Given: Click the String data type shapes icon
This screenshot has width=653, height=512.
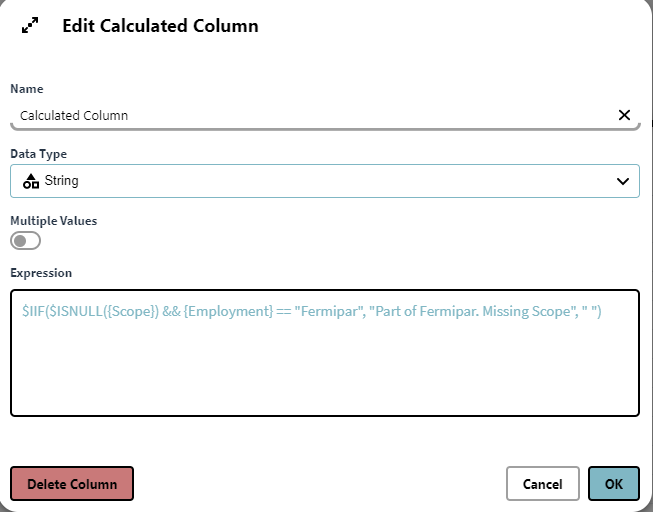Looking at the screenshot, I should click(x=31, y=181).
